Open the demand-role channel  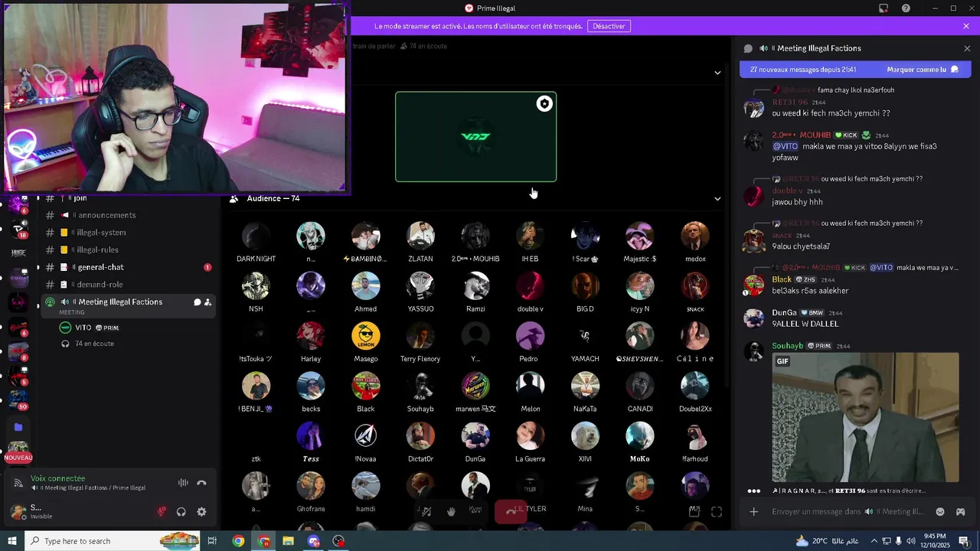[128, 285]
